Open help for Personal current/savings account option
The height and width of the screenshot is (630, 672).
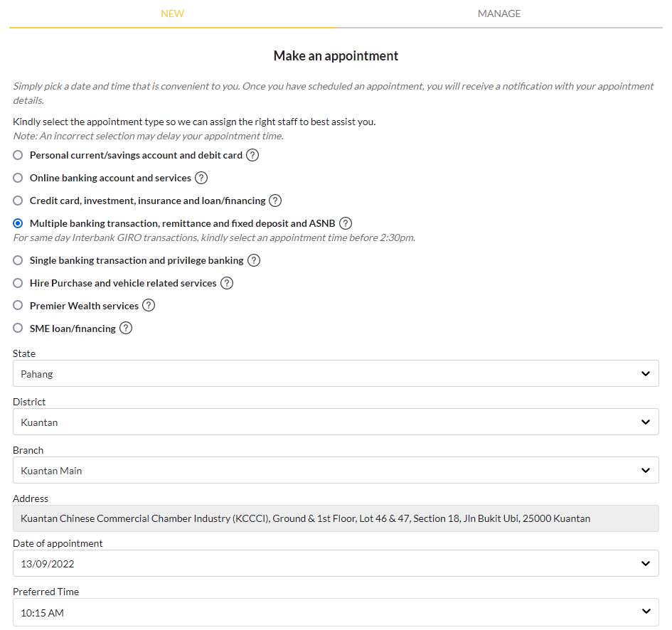[252, 155]
